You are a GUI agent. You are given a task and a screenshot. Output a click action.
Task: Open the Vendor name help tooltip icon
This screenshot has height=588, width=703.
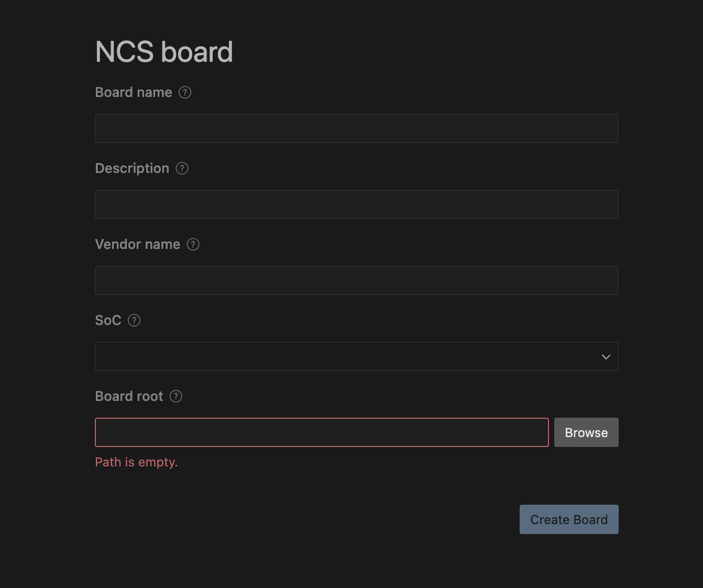coord(193,244)
